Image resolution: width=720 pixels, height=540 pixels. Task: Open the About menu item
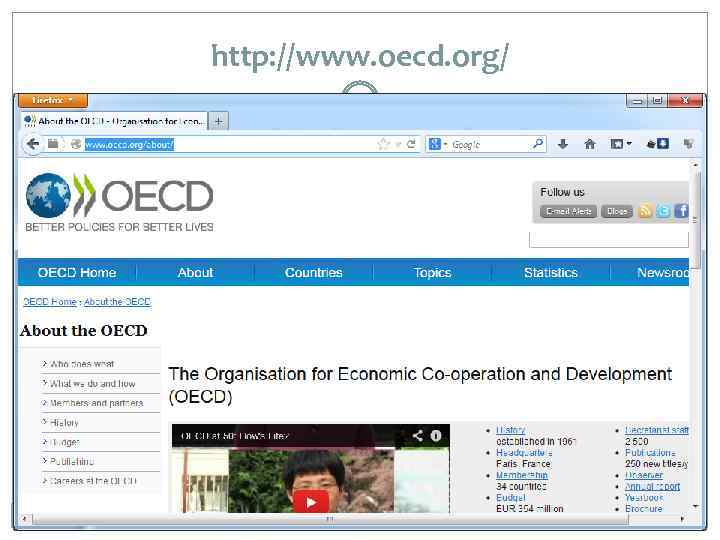pos(196,272)
